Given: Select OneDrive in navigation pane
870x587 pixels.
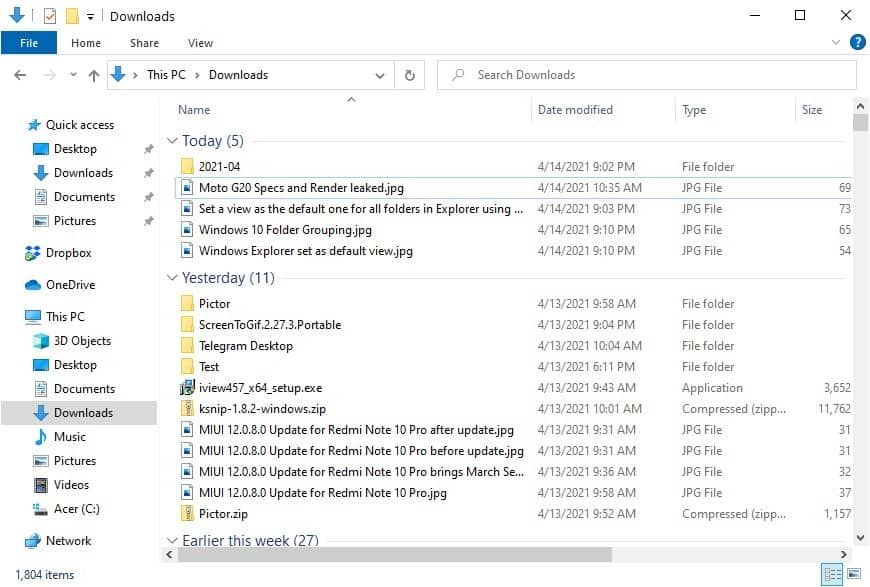Looking at the screenshot, I should (x=70, y=285).
